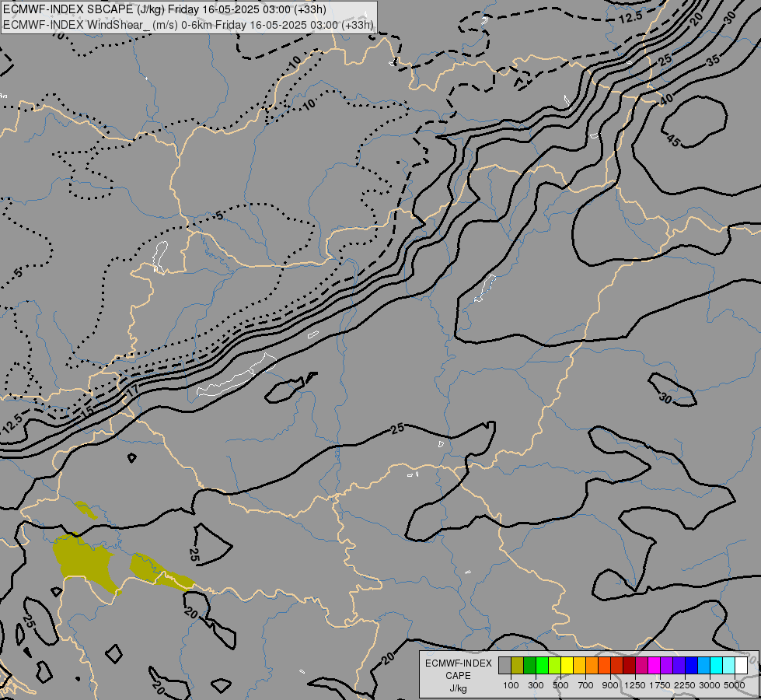Choose the bright green legend swatch
This screenshot has width=761, height=700.
click(542, 665)
